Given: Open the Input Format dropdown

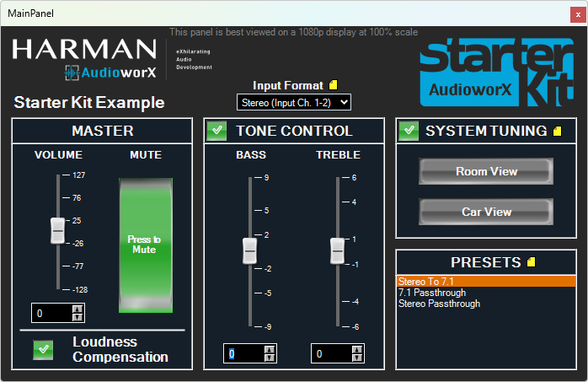Looking at the screenshot, I should tap(294, 102).
